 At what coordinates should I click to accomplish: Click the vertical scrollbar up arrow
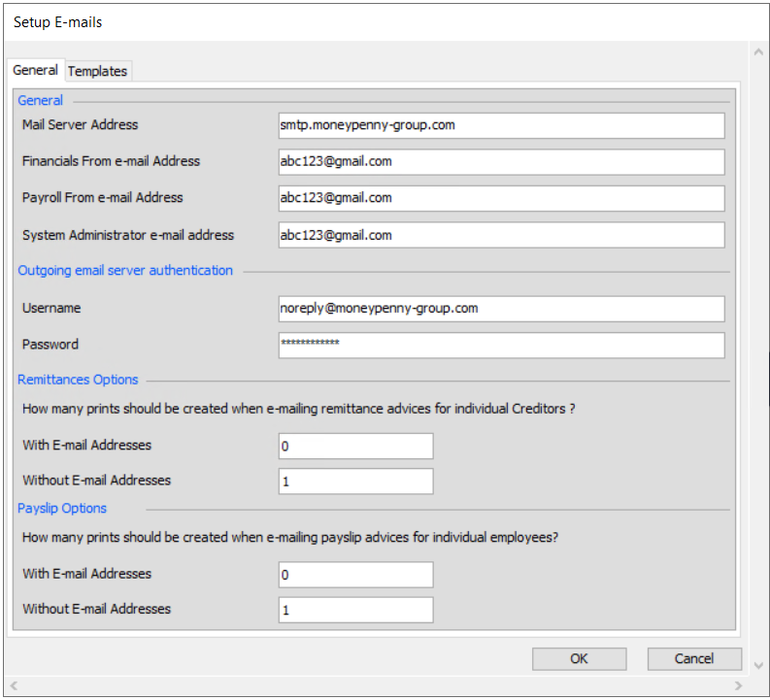click(x=758, y=52)
